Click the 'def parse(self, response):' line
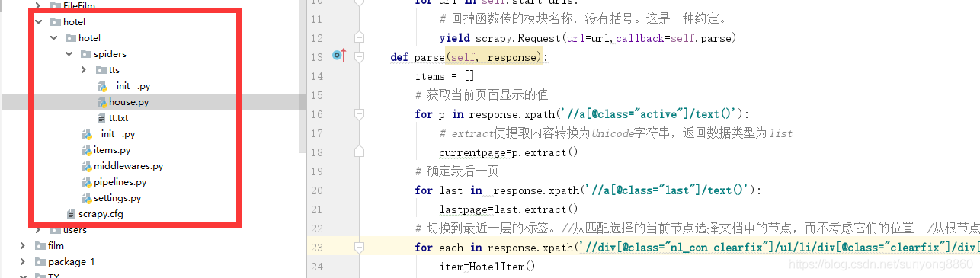 point(469,57)
